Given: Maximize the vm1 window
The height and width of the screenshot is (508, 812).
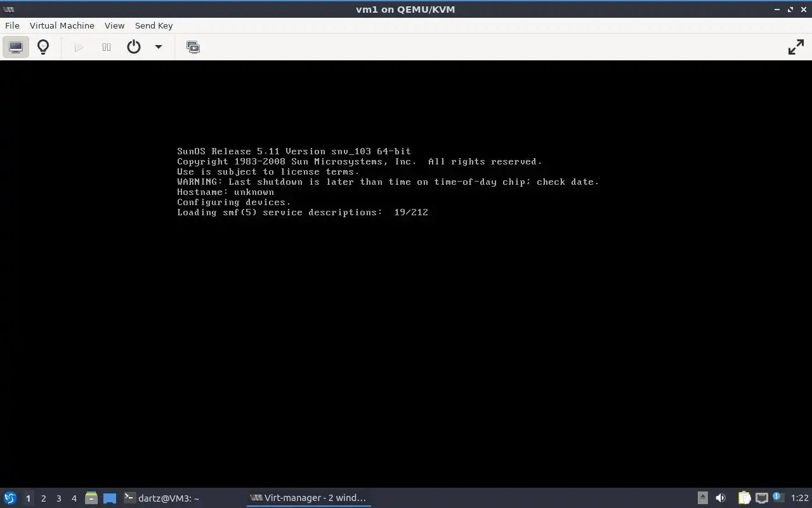Looking at the screenshot, I should click(x=790, y=10).
